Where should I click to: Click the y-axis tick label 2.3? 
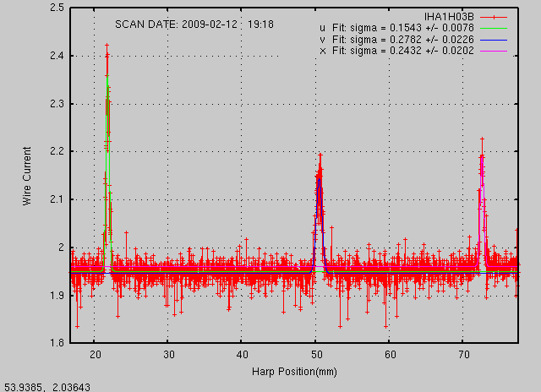(x=57, y=103)
